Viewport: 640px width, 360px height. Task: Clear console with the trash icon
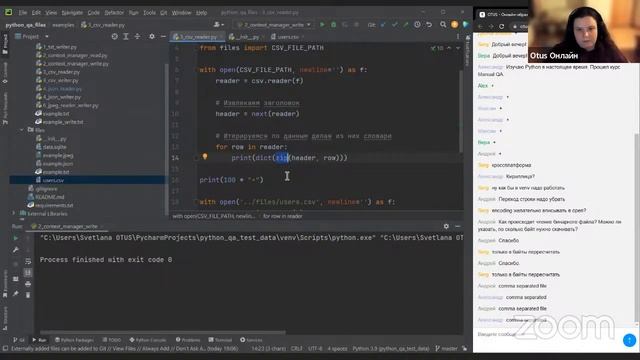[28, 295]
